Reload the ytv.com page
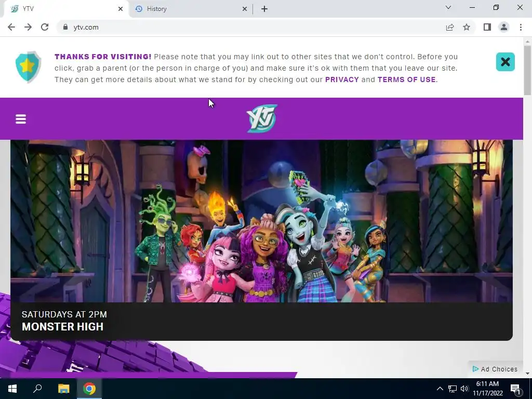The height and width of the screenshot is (399, 532). pyautogui.click(x=45, y=27)
